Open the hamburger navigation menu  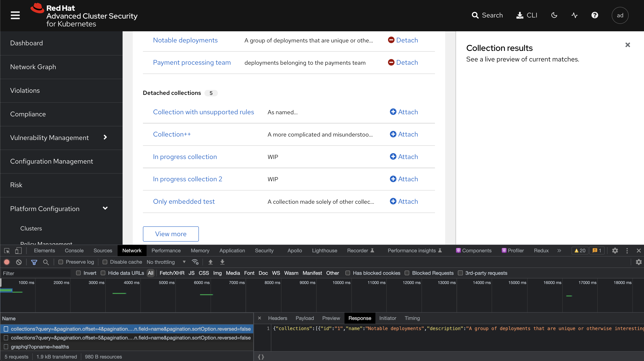click(15, 15)
